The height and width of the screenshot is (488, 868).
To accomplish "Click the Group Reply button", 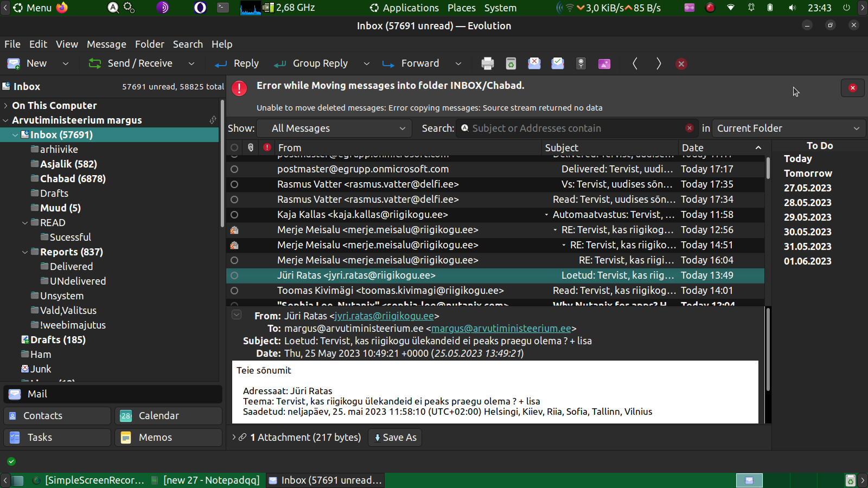I will click(x=311, y=63).
